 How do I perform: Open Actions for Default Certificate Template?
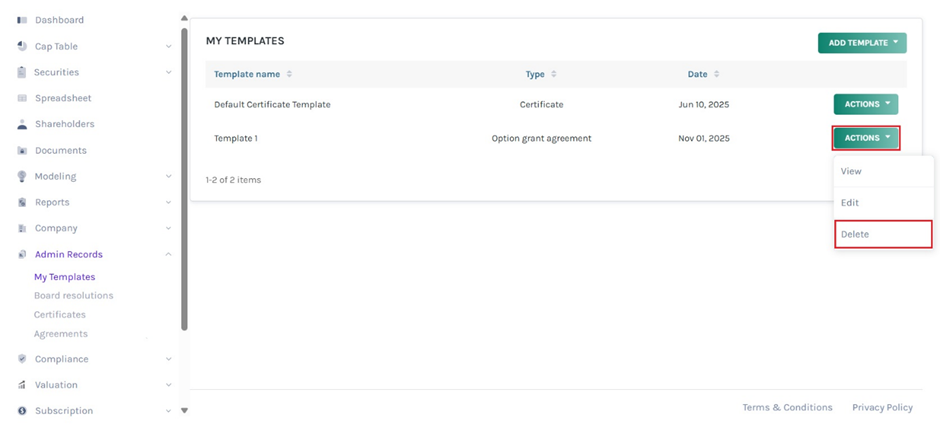click(865, 104)
